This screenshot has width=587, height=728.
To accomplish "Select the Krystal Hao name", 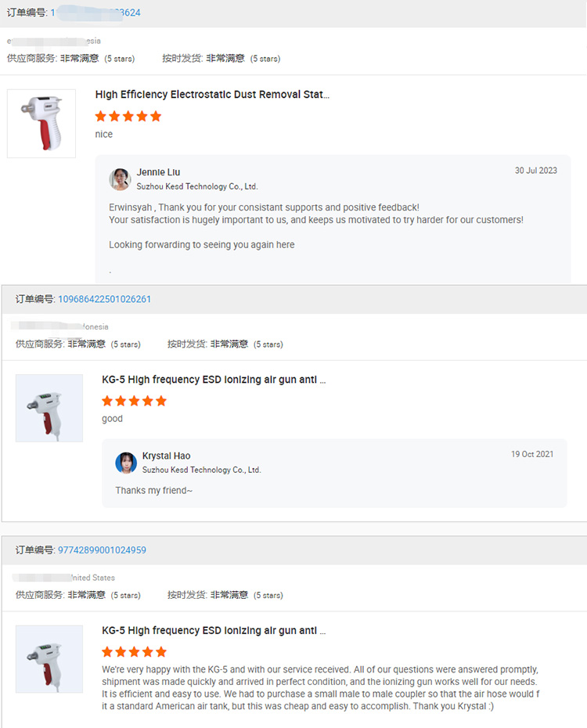I will pyautogui.click(x=166, y=456).
